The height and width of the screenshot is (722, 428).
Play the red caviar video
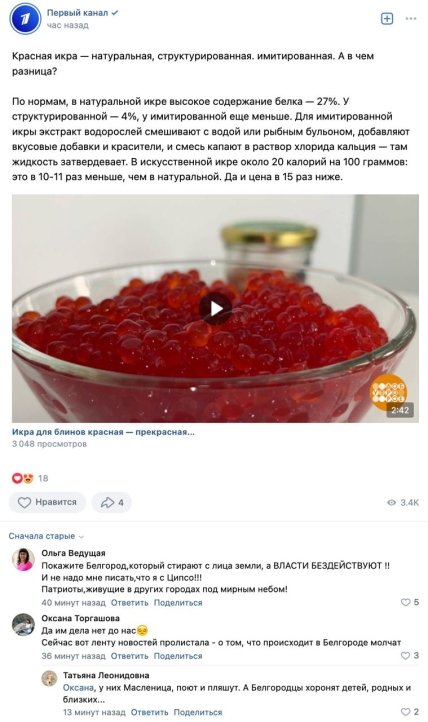tap(215, 309)
